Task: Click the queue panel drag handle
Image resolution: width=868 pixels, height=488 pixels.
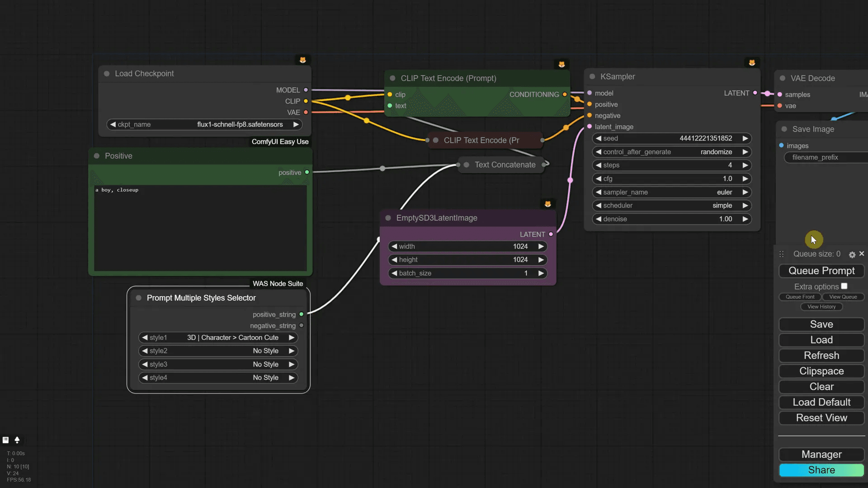Action: (x=782, y=254)
